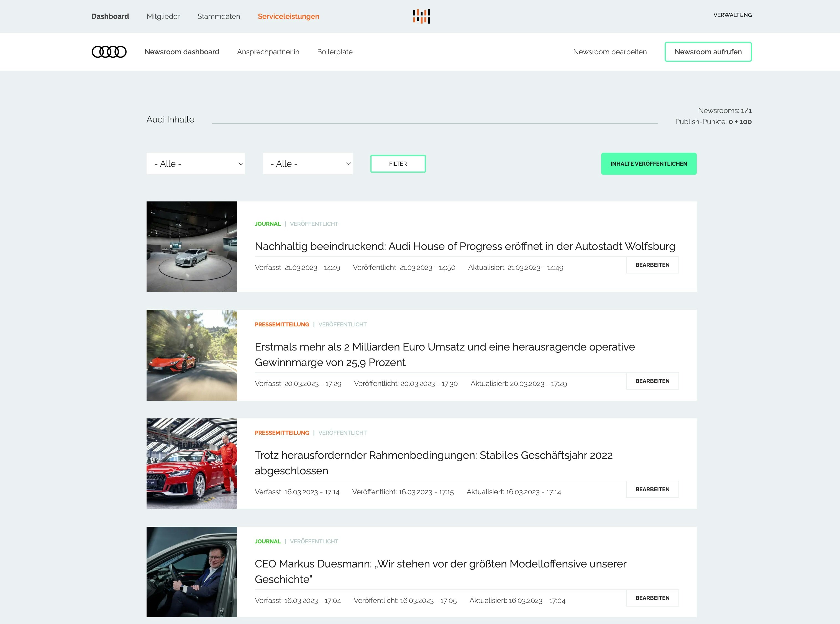Open thumbnail of red Audi factory article
Screen dimensions: 840x624
coord(192,464)
